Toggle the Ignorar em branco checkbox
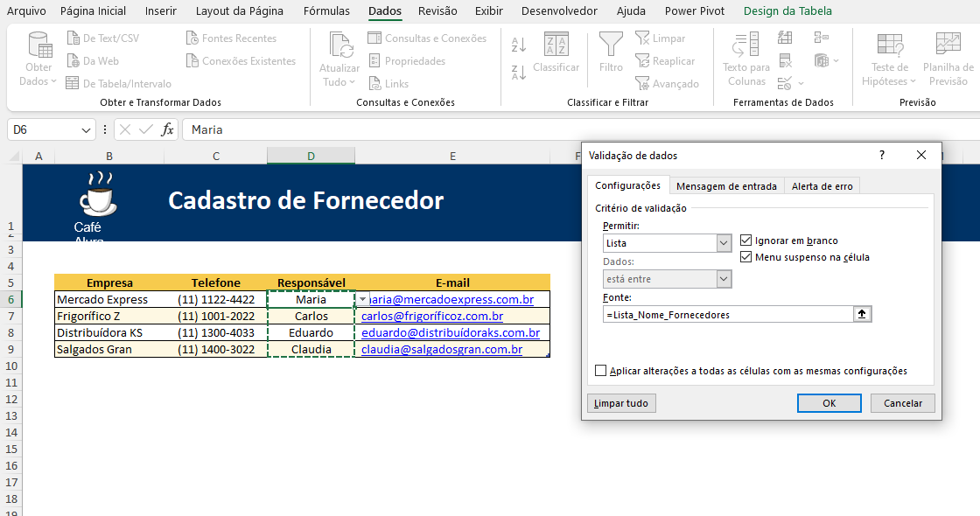 point(745,241)
